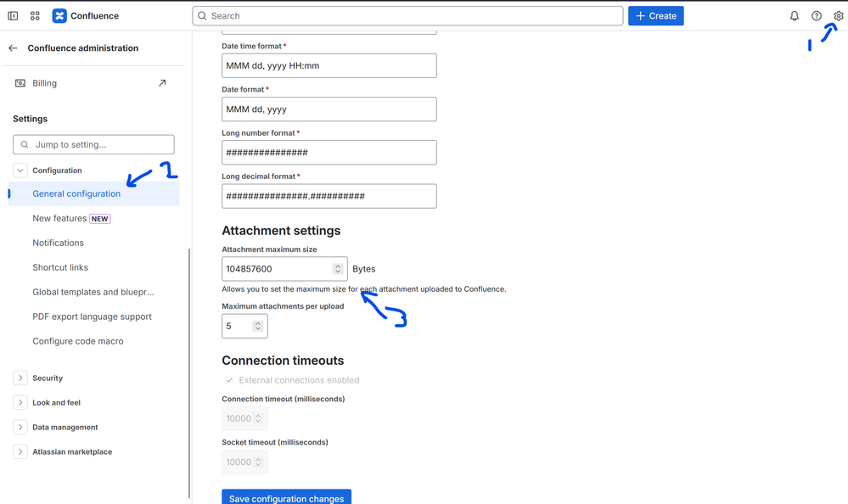Open the notifications bell
Screen dimensions: 848x504
(794, 15)
